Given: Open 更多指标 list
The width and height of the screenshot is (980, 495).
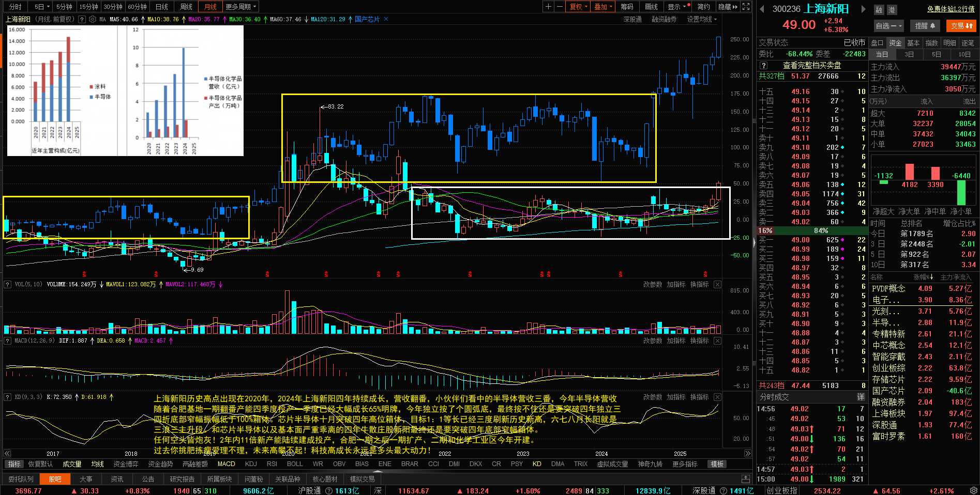Looking at the screenshot, I should pos(685,464).
